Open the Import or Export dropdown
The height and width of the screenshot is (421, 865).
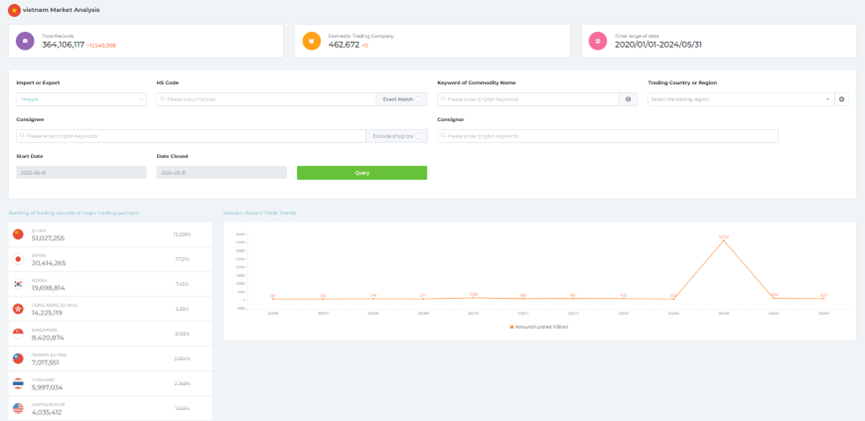81,99
